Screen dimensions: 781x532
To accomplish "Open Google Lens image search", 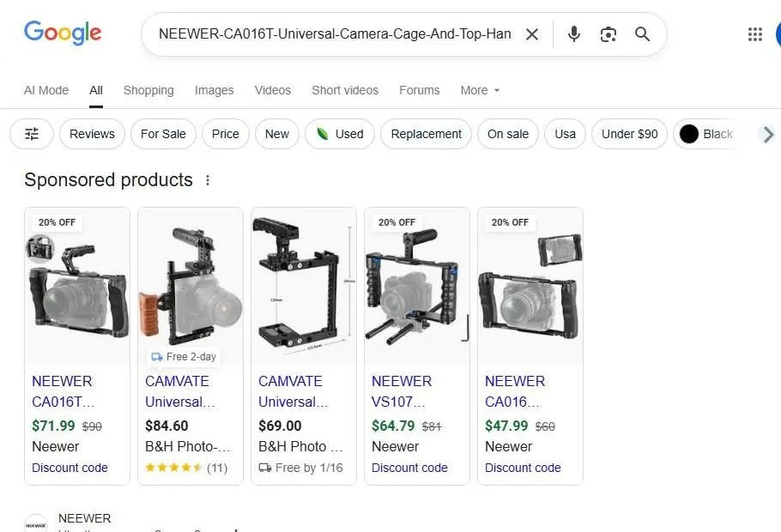I will click(608, 33).
